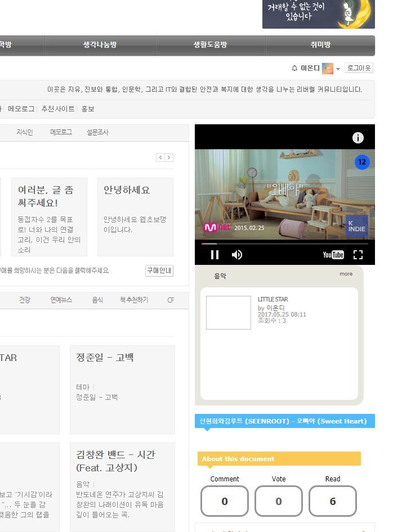The image size is (402, 532).
Task: Mute the video volume speaker icon
Action: (x=237, y=254)
